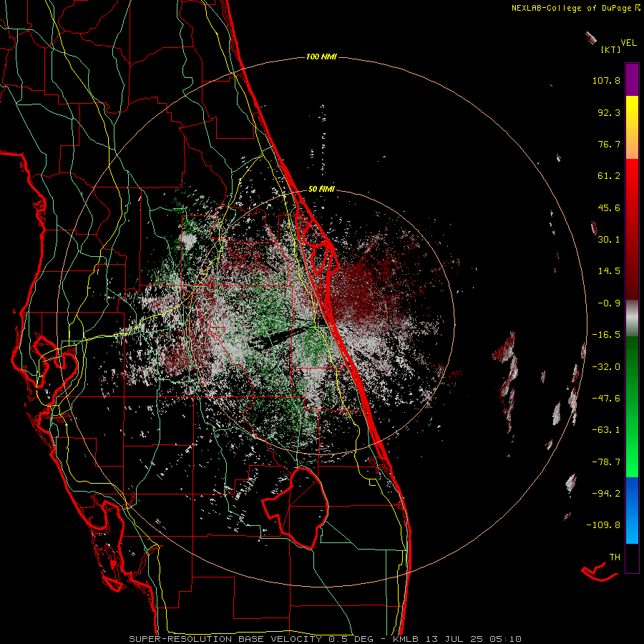The height and width of the screenshot is (644, 644).
Task: Click the SUPER-RESOLUTION BASE VELOCITY caption
Action: tap(225, 639)
